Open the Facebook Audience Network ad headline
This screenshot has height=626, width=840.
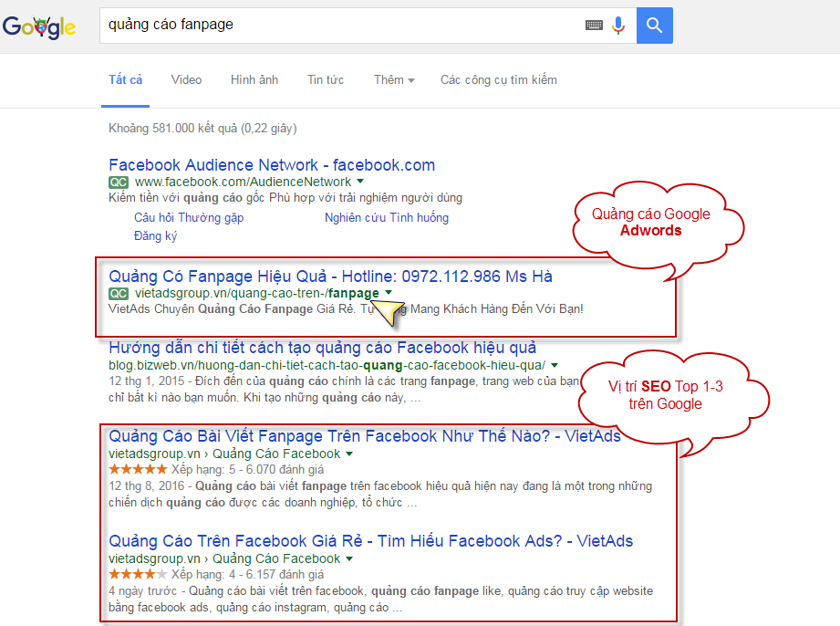coord(271,165)
